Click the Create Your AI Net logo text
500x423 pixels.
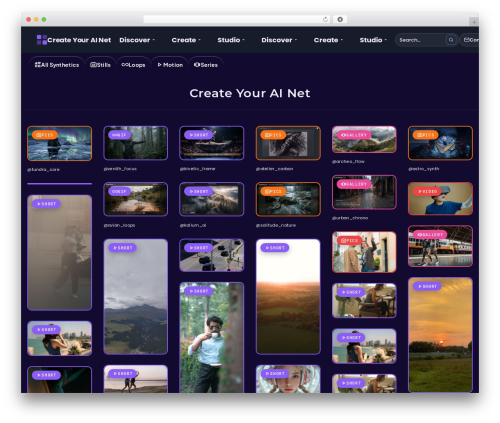(x=79, y=40)
